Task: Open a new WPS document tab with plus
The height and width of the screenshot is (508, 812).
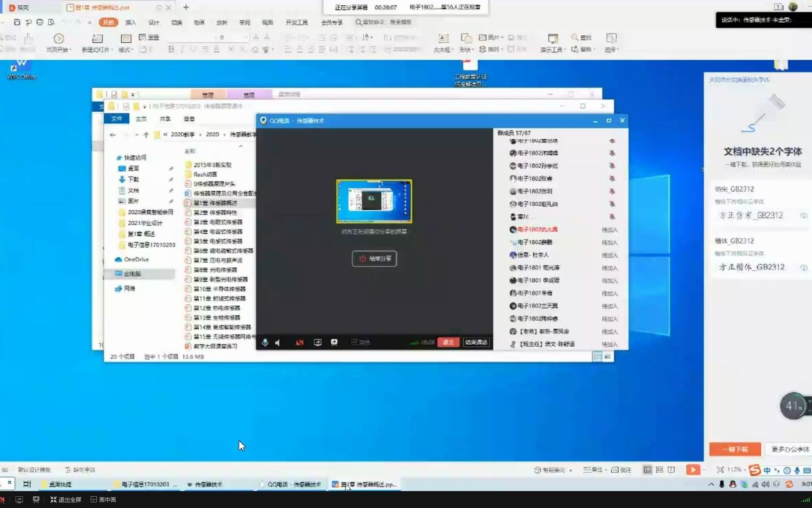Action: [186, 7]
